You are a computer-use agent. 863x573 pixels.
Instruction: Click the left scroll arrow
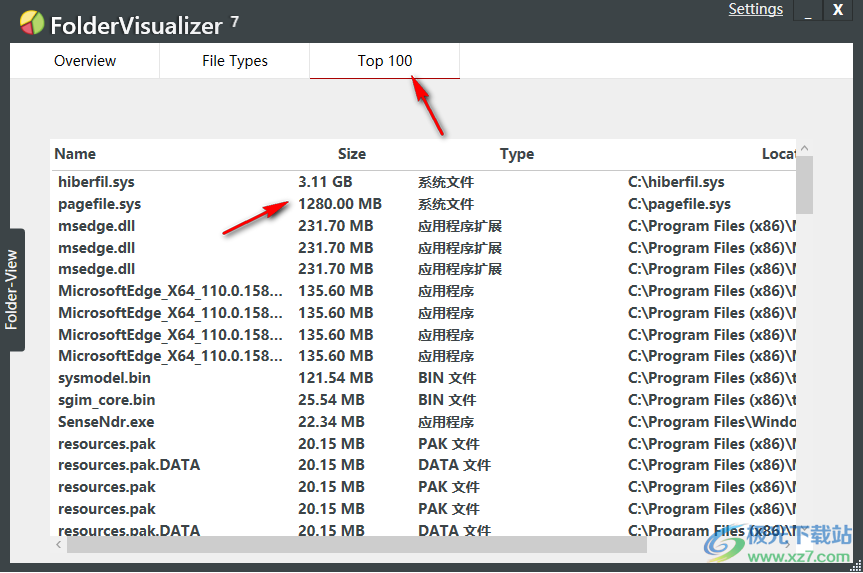click(58, 546)
